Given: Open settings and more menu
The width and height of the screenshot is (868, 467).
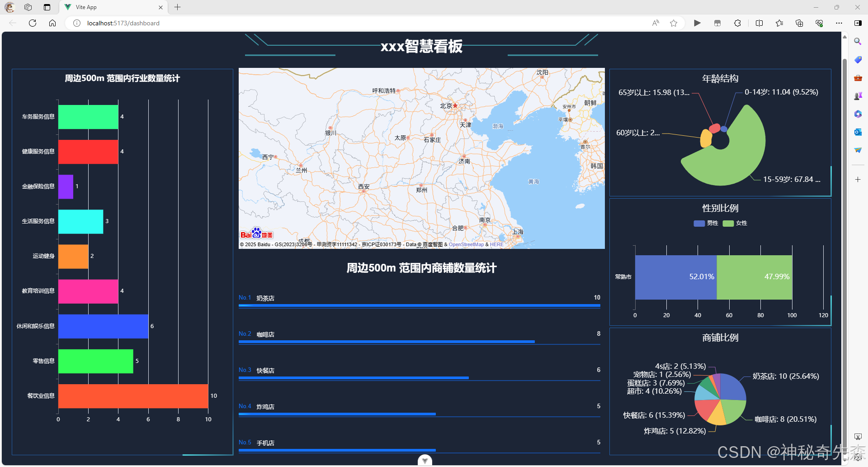Looking at the screenshot, I should [x=839, y=23].
